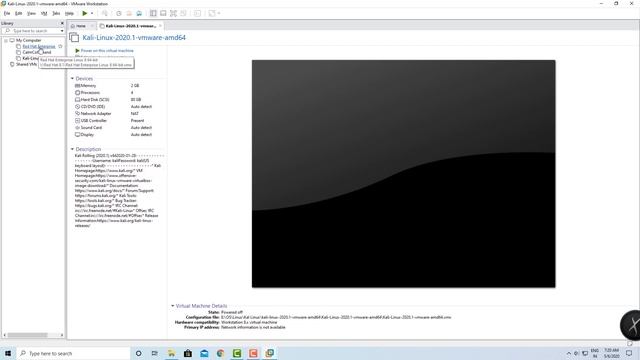640x360 pixels.
Task: Close the Kali-Linux-2020.1-vmware tab
Action: [160, 26]
